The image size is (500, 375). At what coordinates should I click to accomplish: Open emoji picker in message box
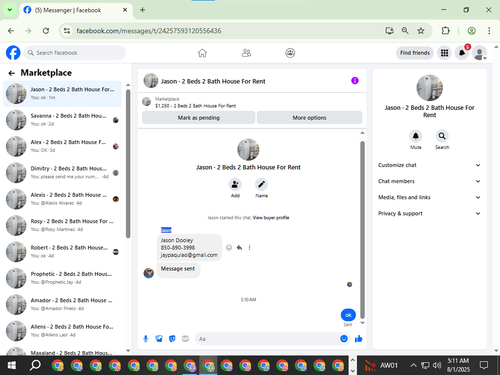(344, 339)
